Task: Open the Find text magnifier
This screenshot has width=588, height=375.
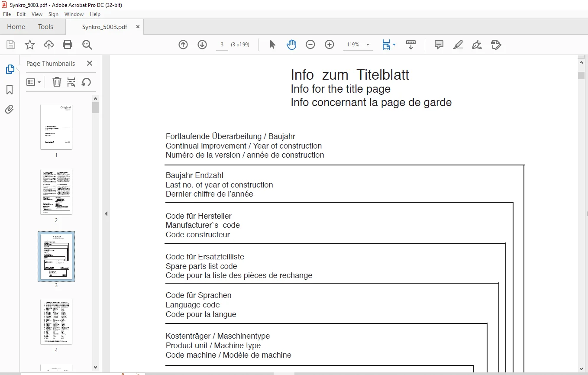Action: pyautogui.click(x=87, y=45)
